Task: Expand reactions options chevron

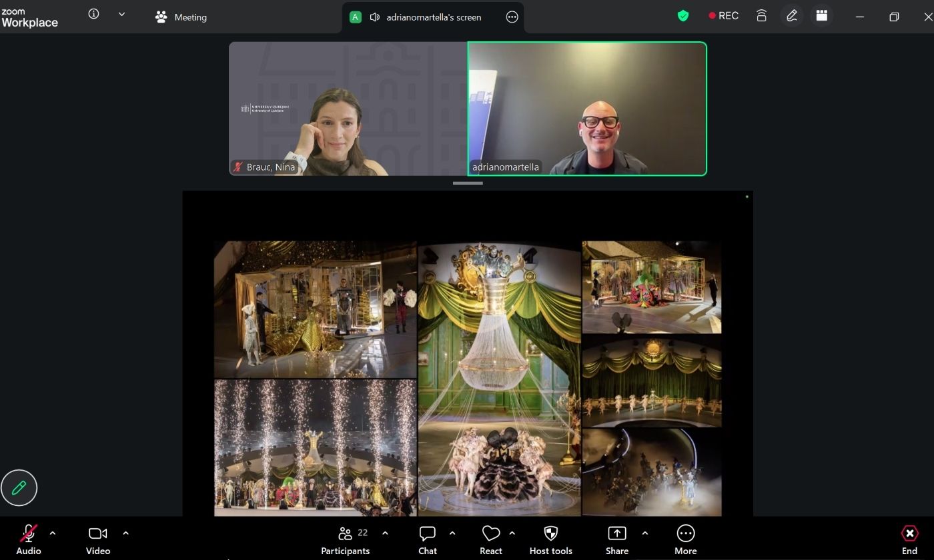Action: coord(512,533)
